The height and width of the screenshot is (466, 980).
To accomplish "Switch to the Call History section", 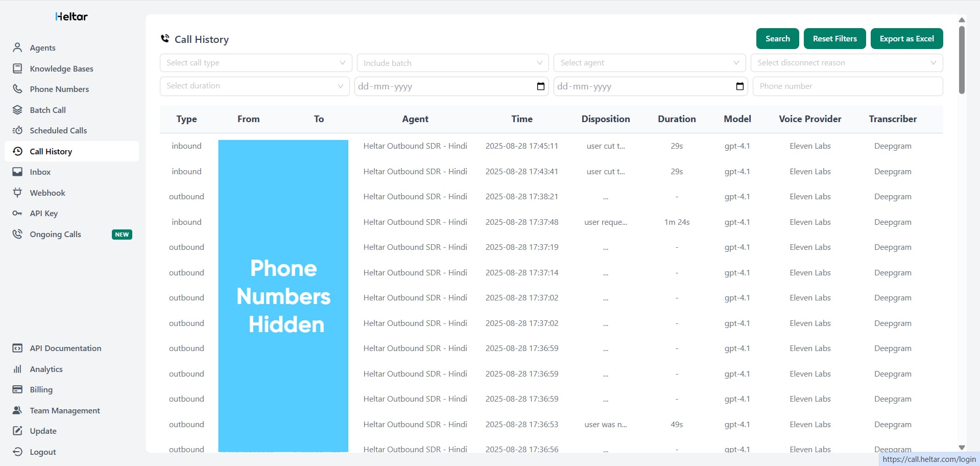I will pyautogui.click(x=51, y=151).
